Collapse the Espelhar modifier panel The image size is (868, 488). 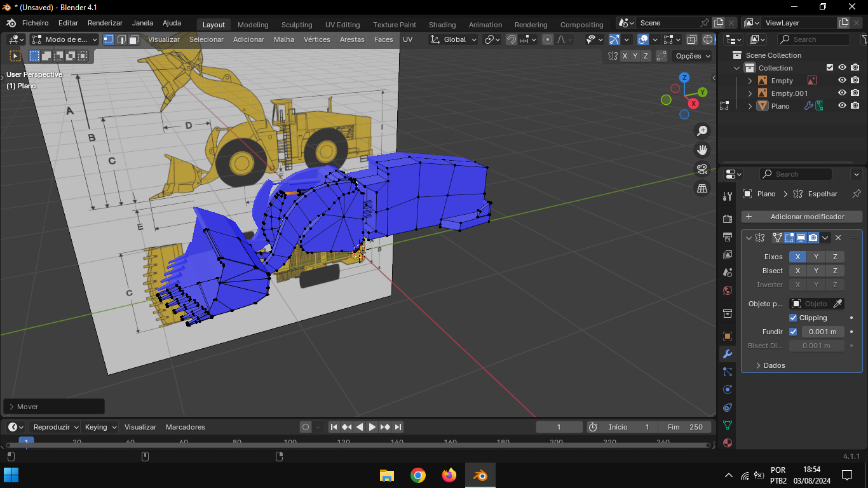(x=749, y=238)
